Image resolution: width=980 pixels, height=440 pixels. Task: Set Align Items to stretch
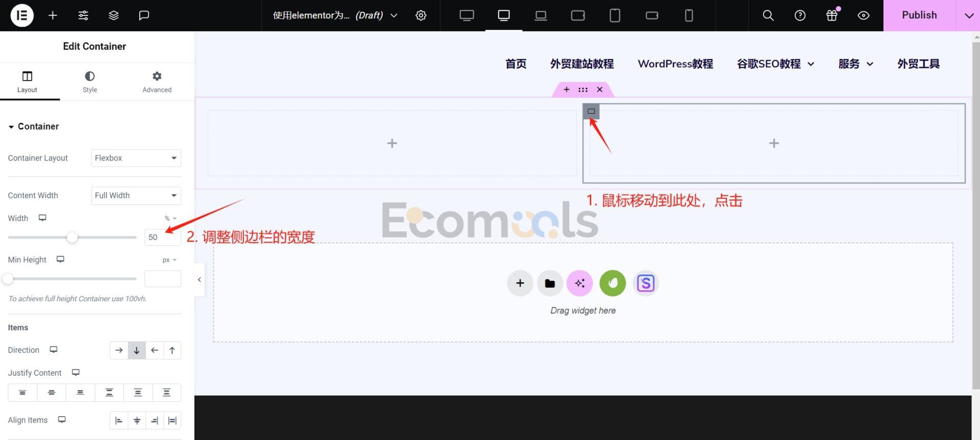tap(172, 421)
